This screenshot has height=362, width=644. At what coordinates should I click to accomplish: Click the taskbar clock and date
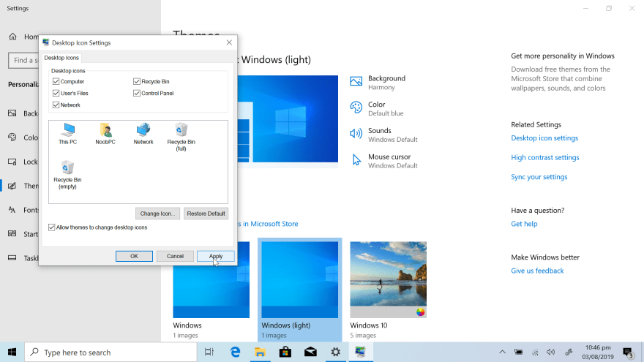pyautogui.click(x=598, y=352)
